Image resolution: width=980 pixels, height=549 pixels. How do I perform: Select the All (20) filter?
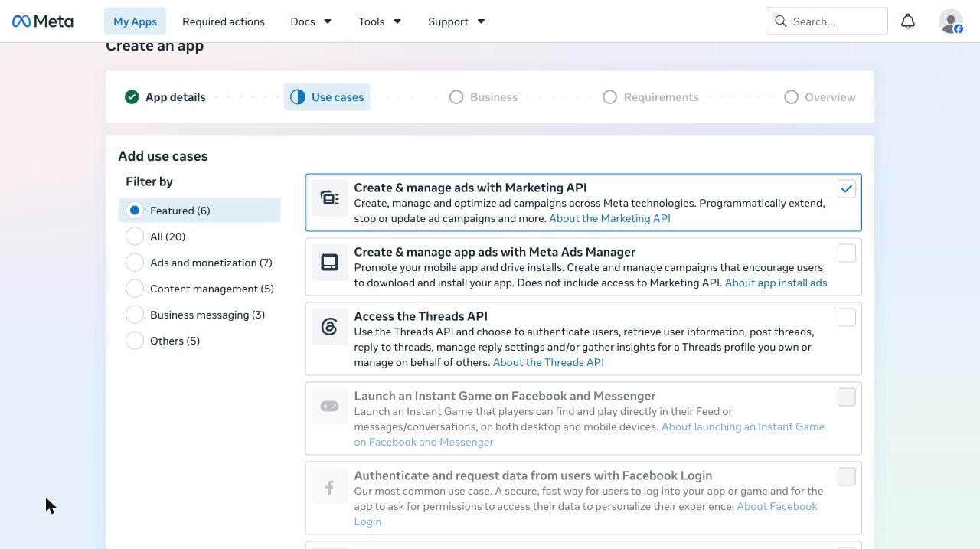[200, 237]
